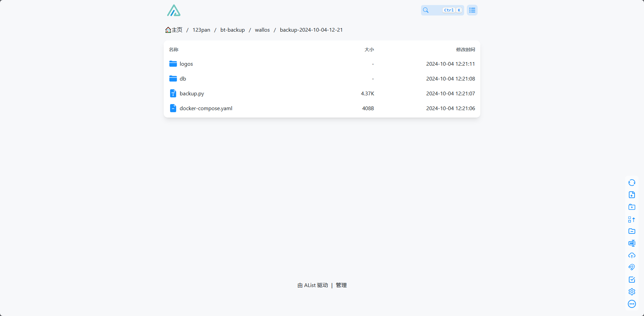Open the batch rename tool
644x316 pixels.
click(632, 243)
